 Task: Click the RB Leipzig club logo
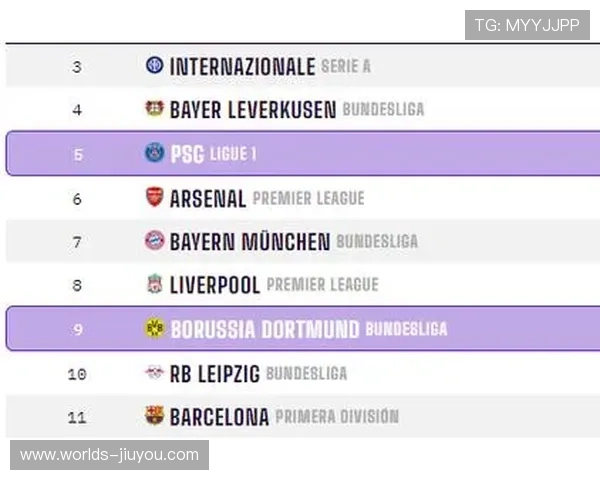point(154,373)
